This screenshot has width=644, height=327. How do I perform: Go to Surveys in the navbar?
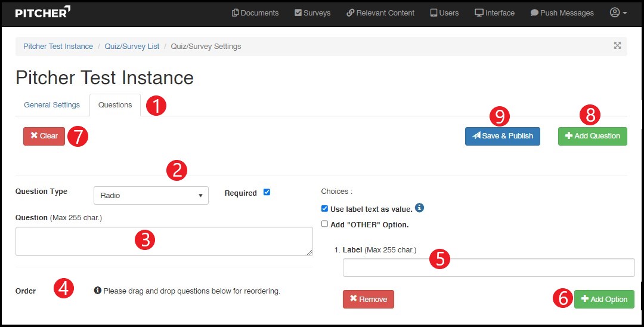[312, 13]
